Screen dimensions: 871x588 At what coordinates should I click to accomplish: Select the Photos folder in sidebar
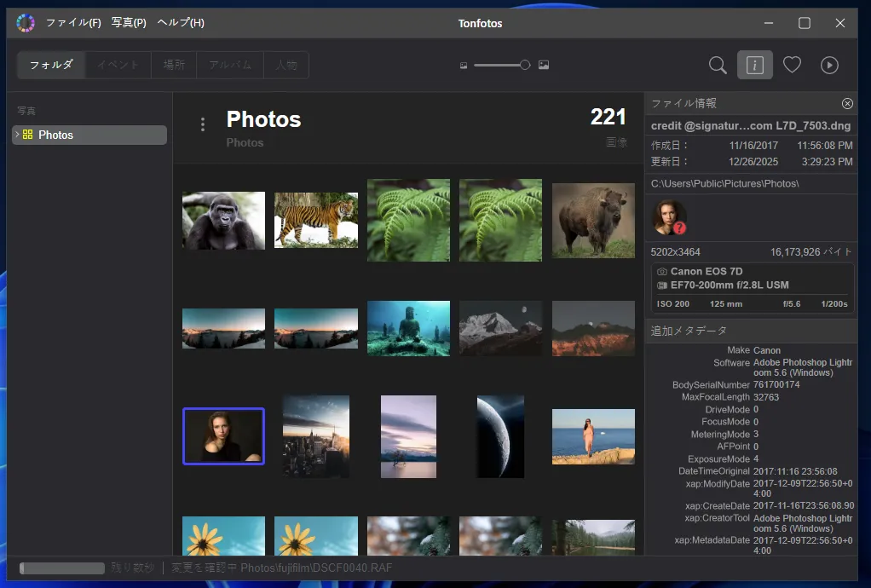coord(56,135)
